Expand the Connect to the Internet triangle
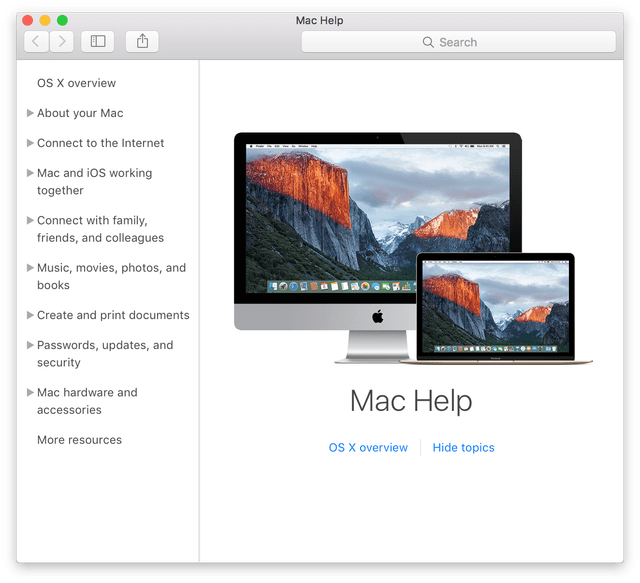 pos(30,143)
